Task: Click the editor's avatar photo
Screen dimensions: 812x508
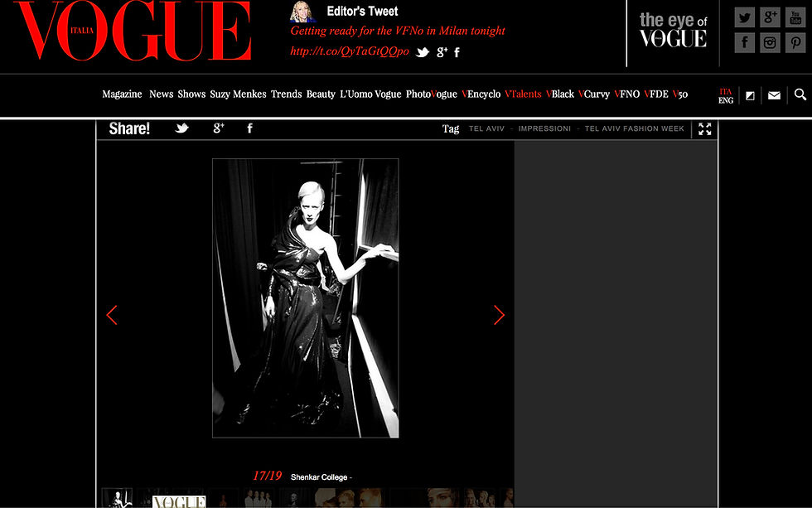Action: 302,12
